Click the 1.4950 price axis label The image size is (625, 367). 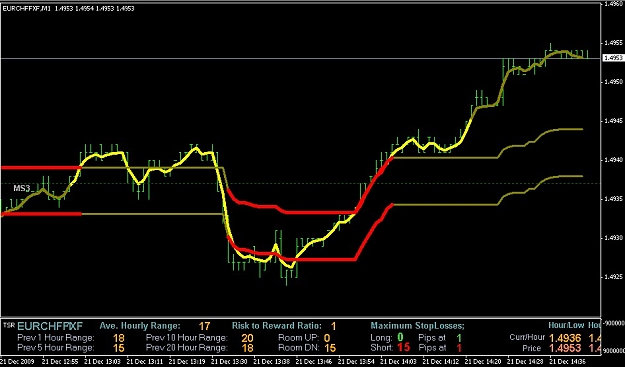pos(614,82)
